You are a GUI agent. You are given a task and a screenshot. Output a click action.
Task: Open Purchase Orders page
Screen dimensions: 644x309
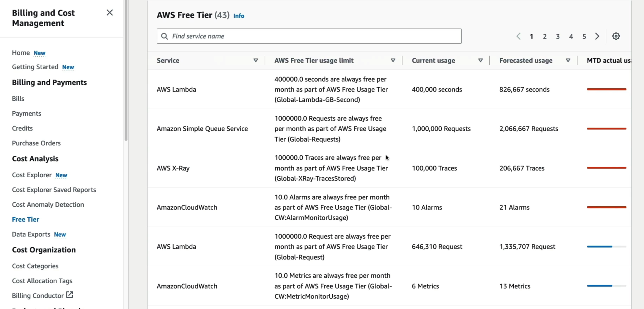(36, 143)
